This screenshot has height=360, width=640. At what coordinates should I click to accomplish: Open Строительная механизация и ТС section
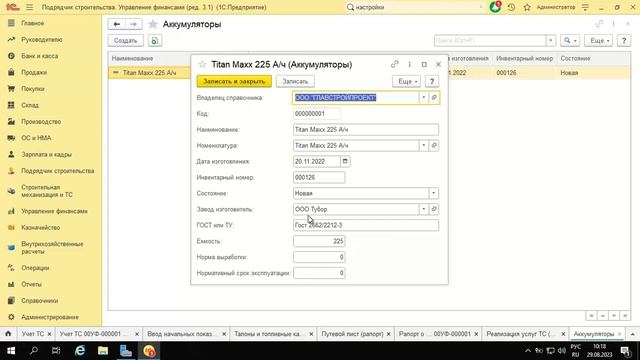point(47,191)
